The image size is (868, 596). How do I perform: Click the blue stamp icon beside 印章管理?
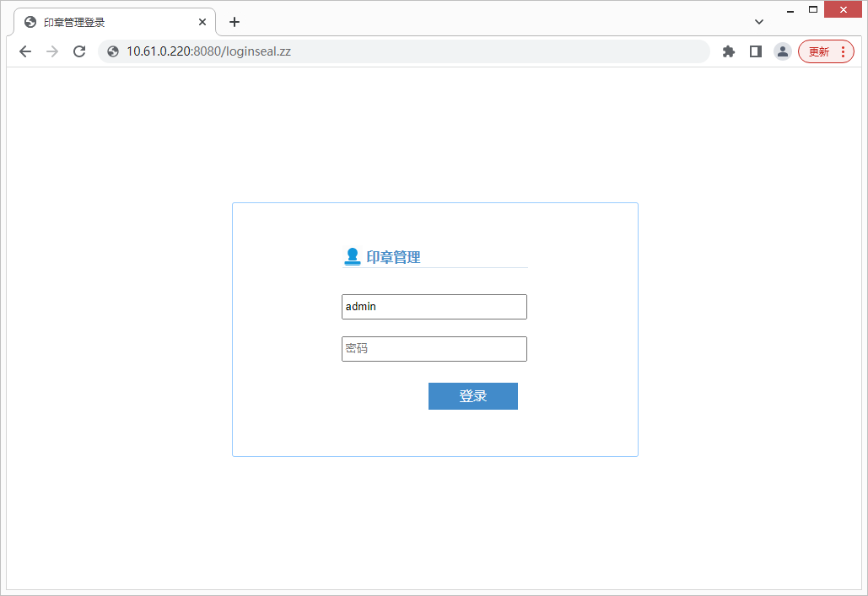click(x=353, y=256)
